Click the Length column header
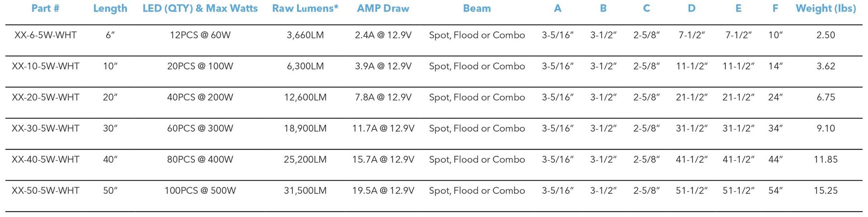868x217 pixels. click(110, 9)
